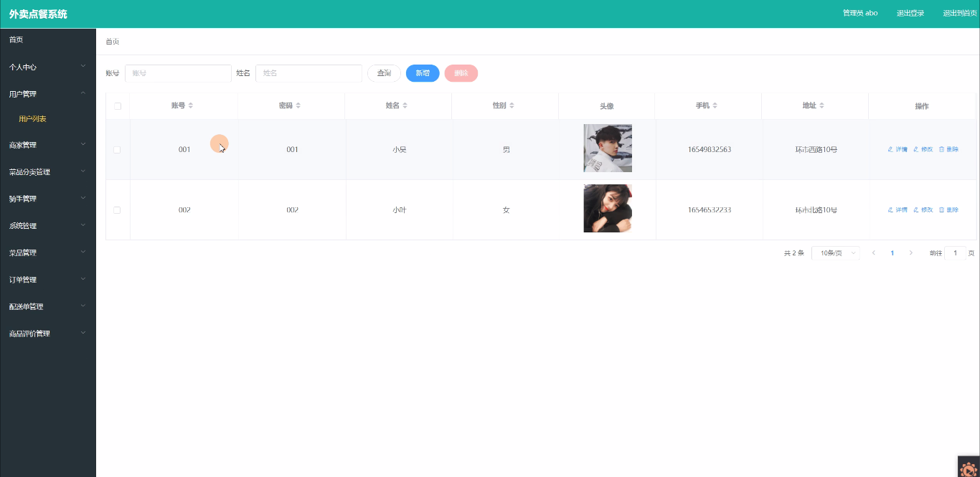
Task: Expand 个人中心 sidebar menu
Action: click(48, 67)
